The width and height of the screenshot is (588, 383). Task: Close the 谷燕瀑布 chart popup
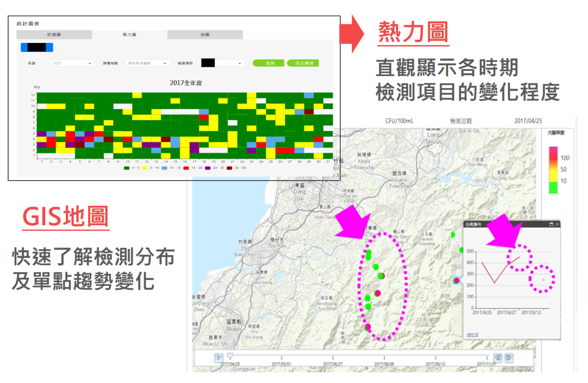557,224
